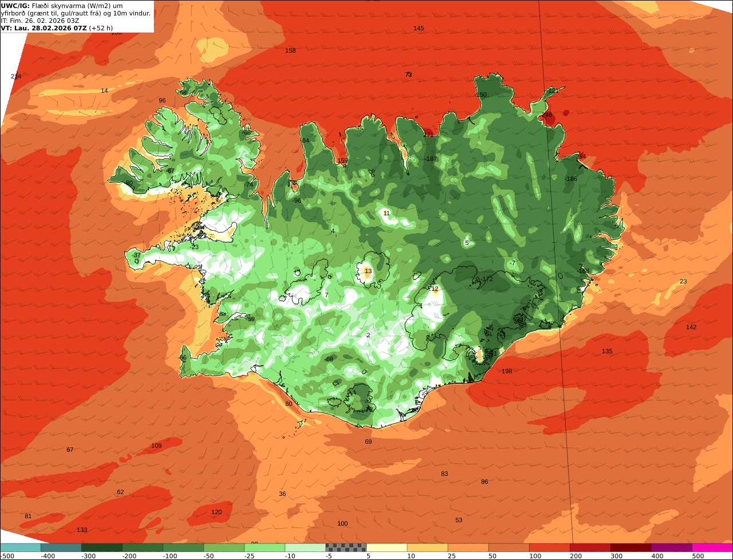
Task: Click the map value '142' over the sea
Action: tap(691, 327)
